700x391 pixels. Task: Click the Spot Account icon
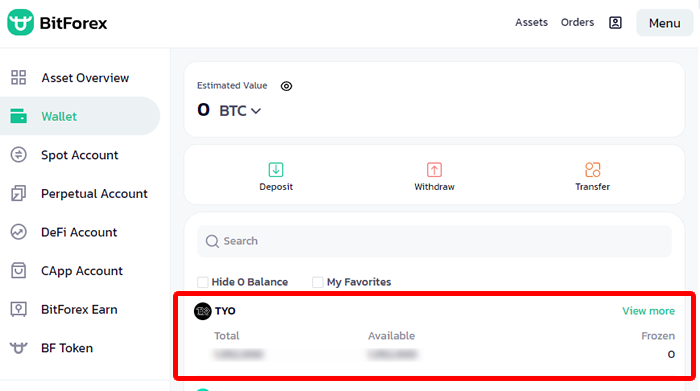click(x=18, y=155)
